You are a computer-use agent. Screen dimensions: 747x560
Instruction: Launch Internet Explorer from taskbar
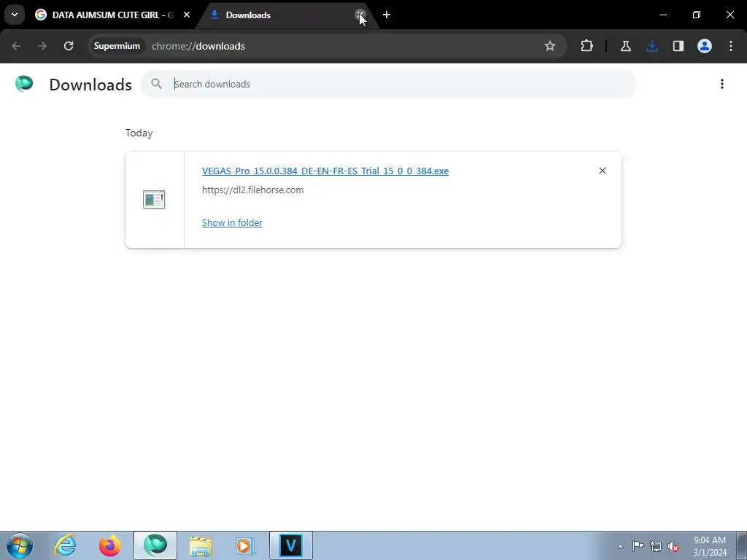click(x=65, y=545)
